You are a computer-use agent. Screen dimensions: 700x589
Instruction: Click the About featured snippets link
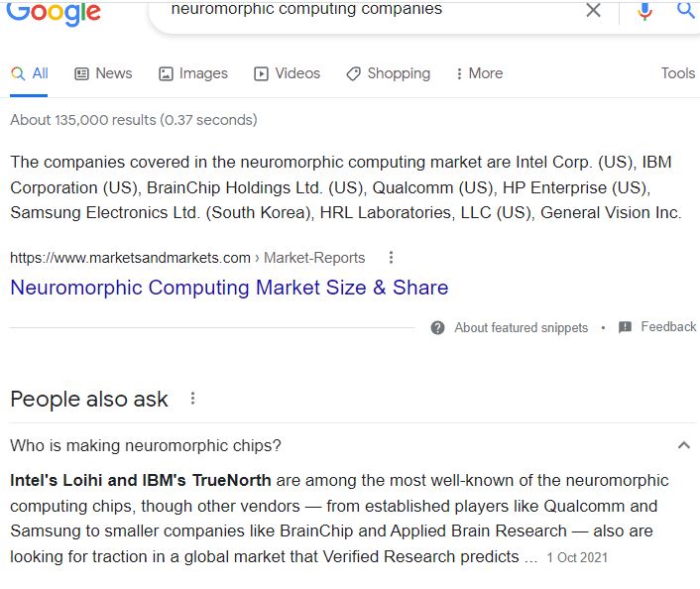pos(521,327)
